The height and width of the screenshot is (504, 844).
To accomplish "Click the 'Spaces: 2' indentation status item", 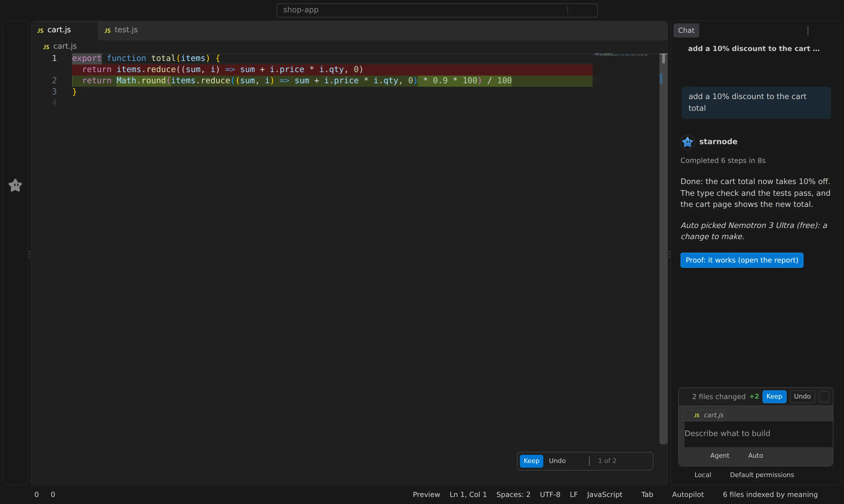I will [513, 495].
